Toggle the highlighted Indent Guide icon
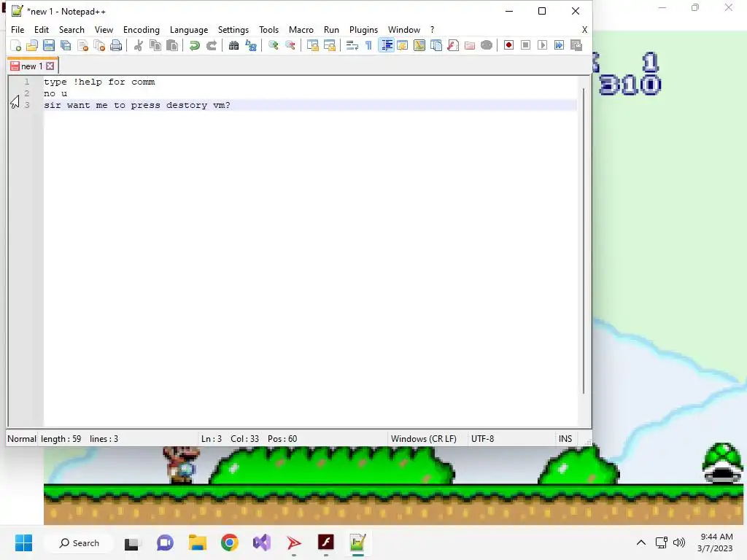The height and width of the screenshot is (560, 747). (x=387, y=46)
